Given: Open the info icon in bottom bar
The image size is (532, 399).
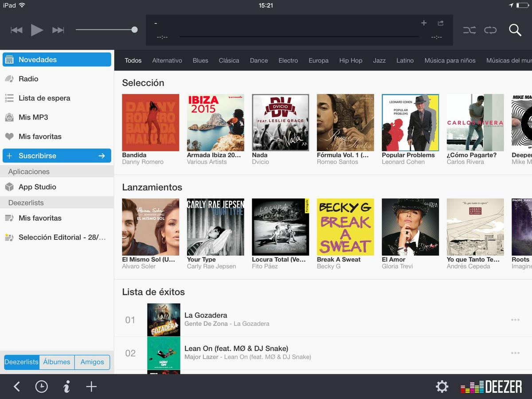Looking at the screenshot, I should (x=66, y=387).
